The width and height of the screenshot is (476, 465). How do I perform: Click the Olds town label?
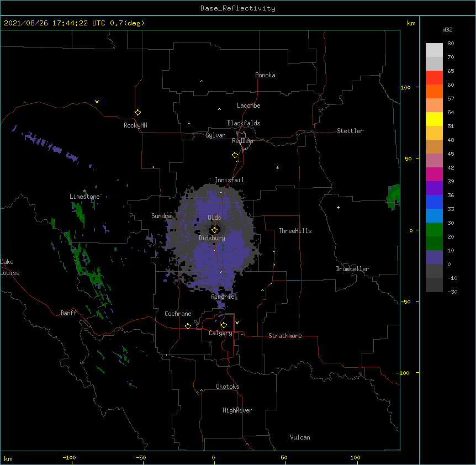[214, 218]
